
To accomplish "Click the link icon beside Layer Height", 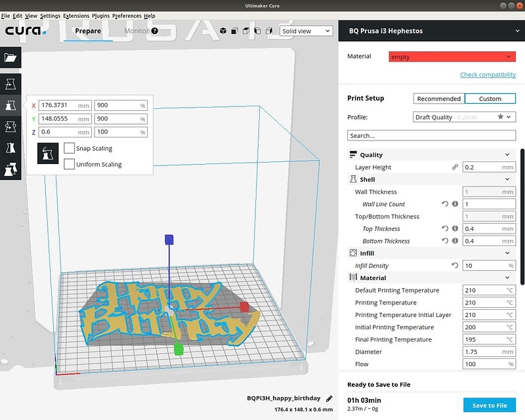I will point(455,167).
